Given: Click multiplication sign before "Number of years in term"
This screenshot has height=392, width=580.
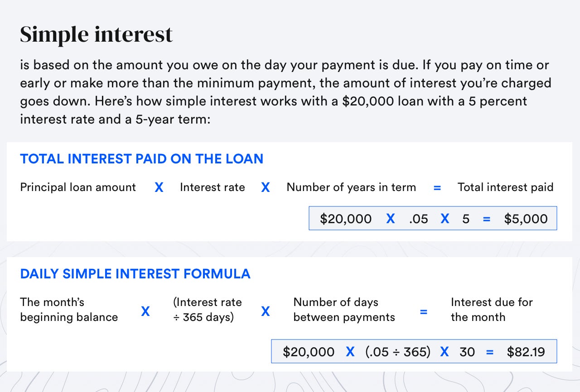Looking at the screenshot, I should [x=266, y=188].
